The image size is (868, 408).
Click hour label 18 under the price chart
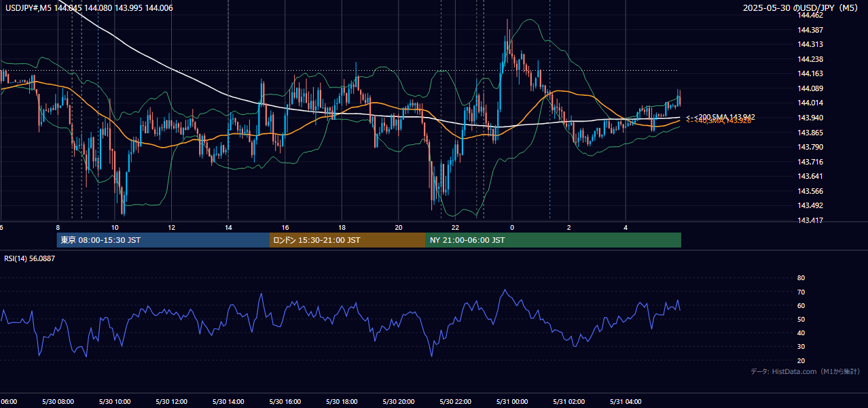click(x=342, y=227)
